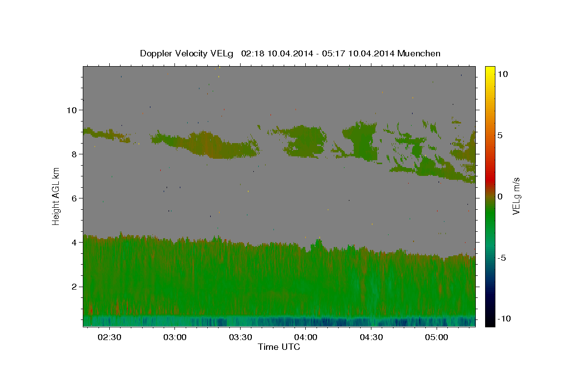Viewport: 588px width, 392px height.
Task: Click the 04:00 time tick label
Action: click(x=305, y=338)
